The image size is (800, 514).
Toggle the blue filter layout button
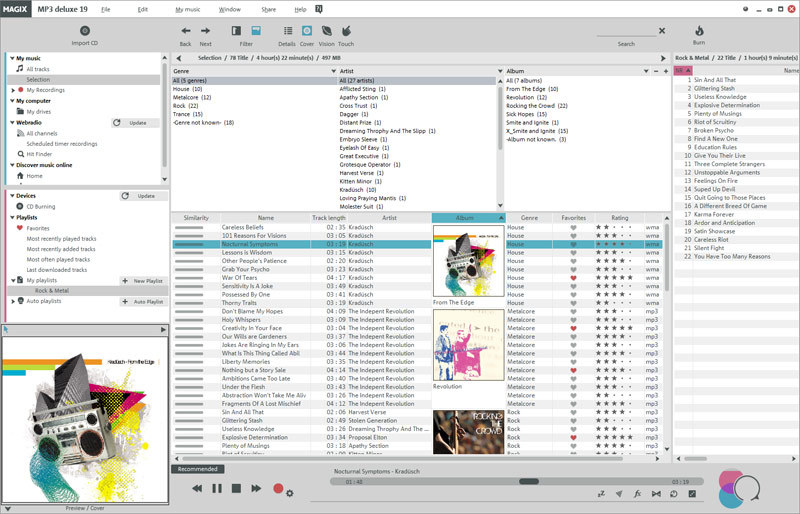(256, 31)
